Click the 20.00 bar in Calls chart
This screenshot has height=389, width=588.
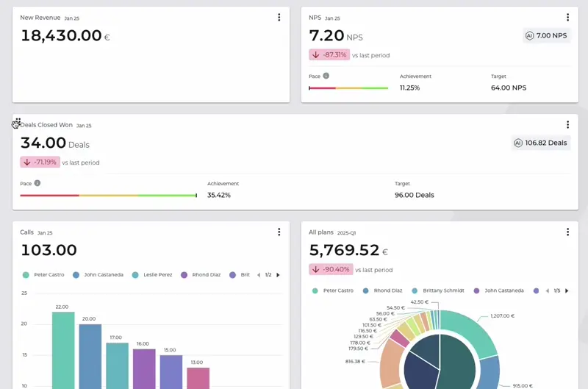pos(90,357)
